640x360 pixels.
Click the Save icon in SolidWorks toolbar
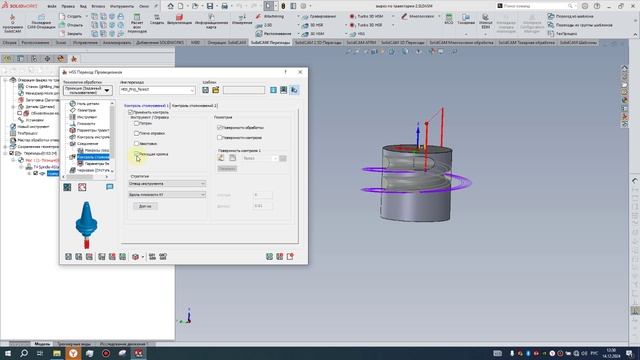[210, 6]
